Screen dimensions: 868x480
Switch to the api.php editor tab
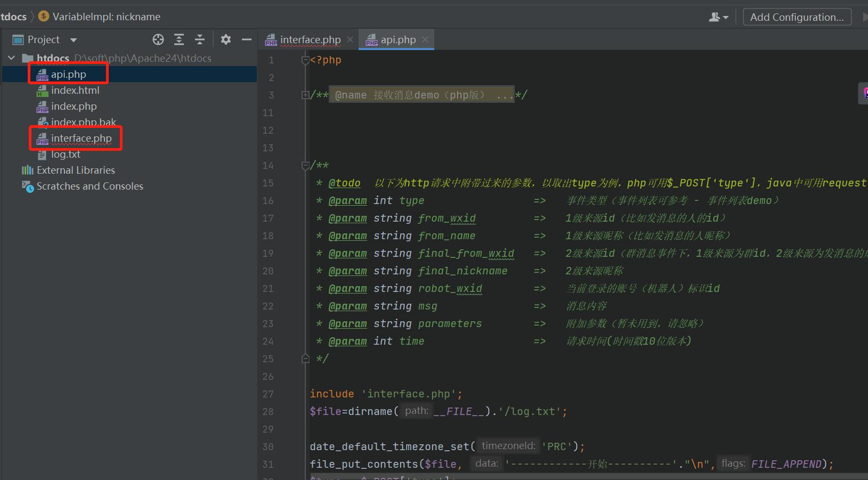[x=398, y=40]
